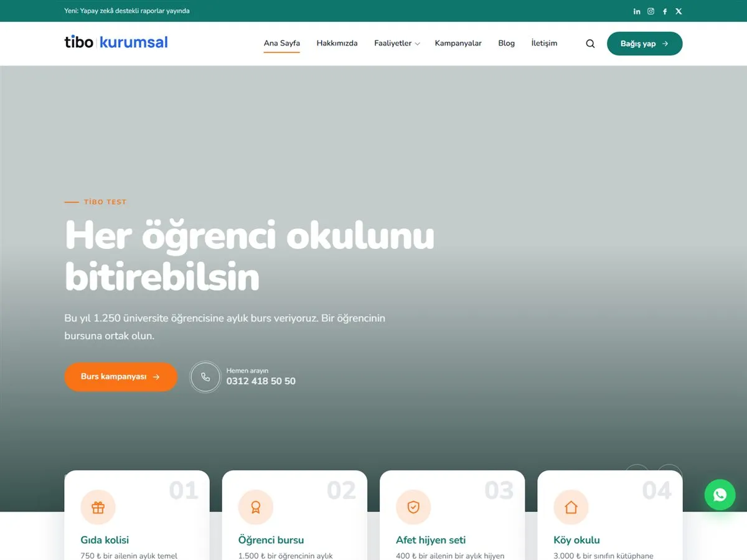Viewport: 747px width, 560px height.
Task: Click the award ribbon icon on Öğrenci bursu card
Action: [x=256, y=508]
